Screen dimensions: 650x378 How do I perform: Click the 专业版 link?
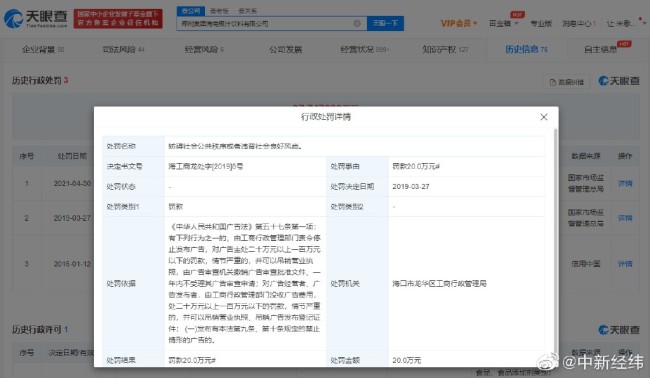pyautogui.click(x=541, y=23)
